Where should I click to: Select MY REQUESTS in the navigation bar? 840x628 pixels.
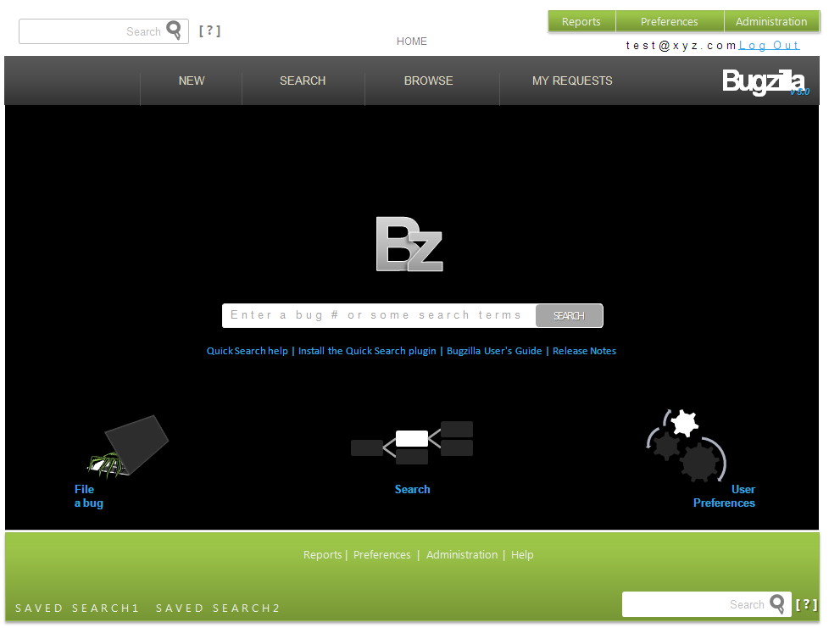pyautogui.click(x=572, y=81)
